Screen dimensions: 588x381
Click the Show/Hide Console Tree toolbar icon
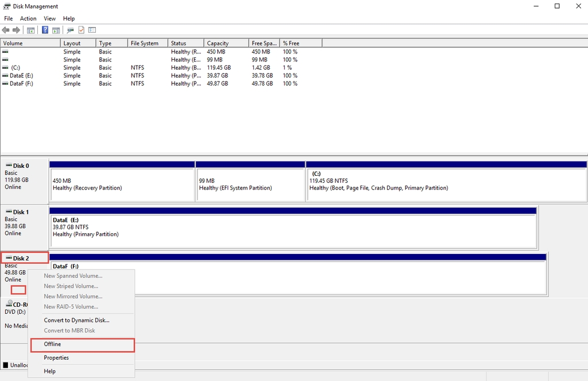click(x=31, y=30)
